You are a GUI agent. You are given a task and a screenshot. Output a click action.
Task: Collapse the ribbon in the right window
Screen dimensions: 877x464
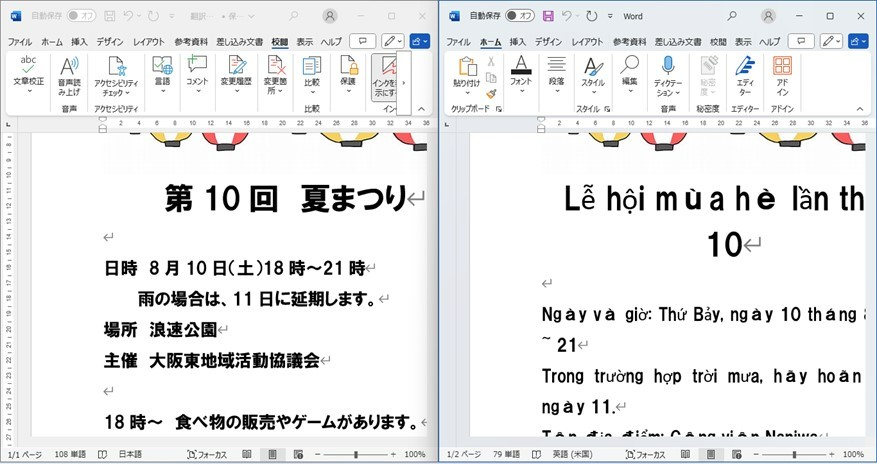[860, 109]
